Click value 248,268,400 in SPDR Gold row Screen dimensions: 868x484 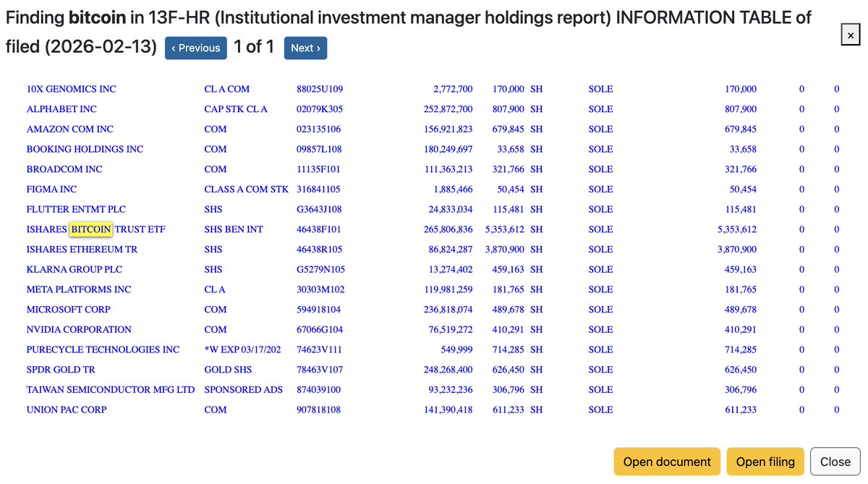click(x=448, y=370)
